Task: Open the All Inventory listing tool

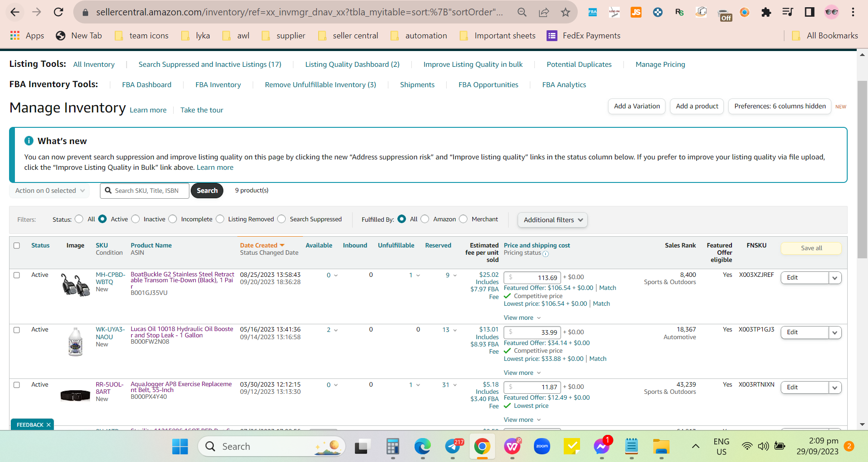Action: pos(94,65)
